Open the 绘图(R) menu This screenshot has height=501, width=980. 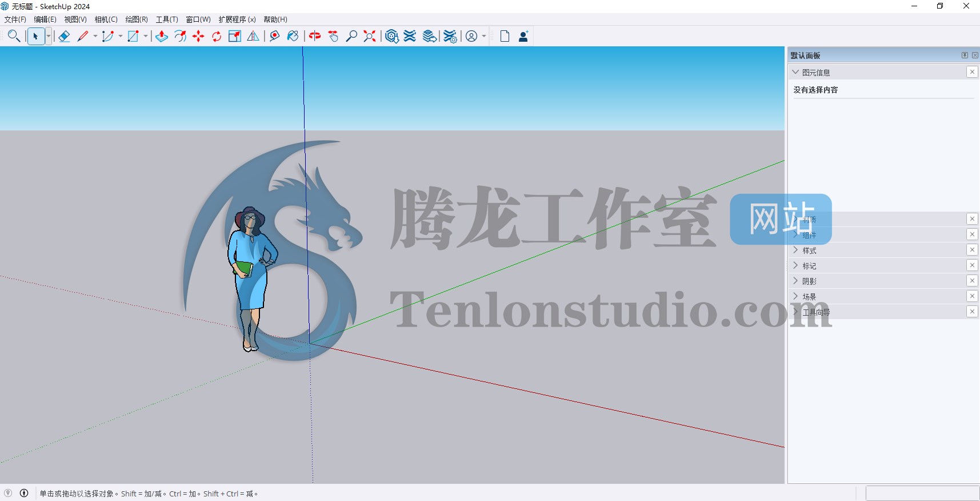click(137, 19)
